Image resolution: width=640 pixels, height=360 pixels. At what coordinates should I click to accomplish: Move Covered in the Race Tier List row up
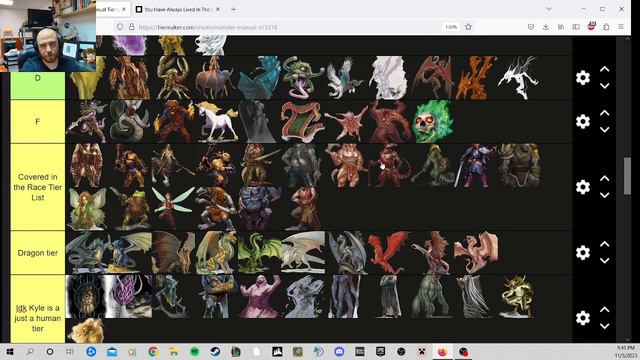(x=604, y=178)
